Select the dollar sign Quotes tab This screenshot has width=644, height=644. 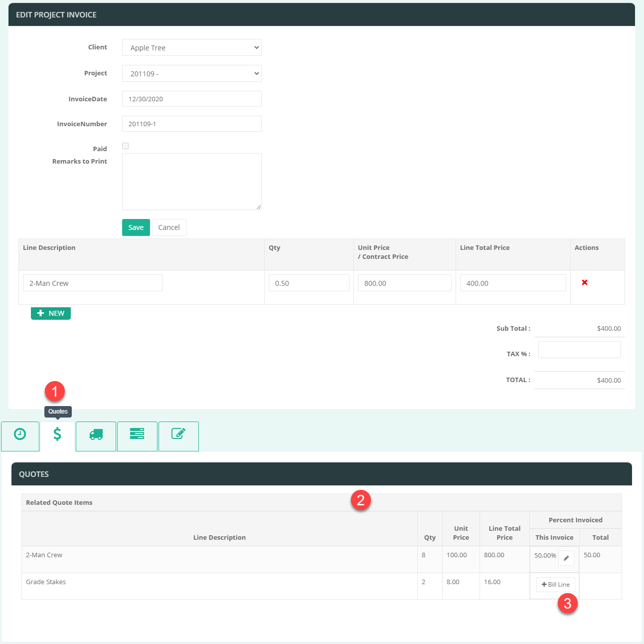57,435
